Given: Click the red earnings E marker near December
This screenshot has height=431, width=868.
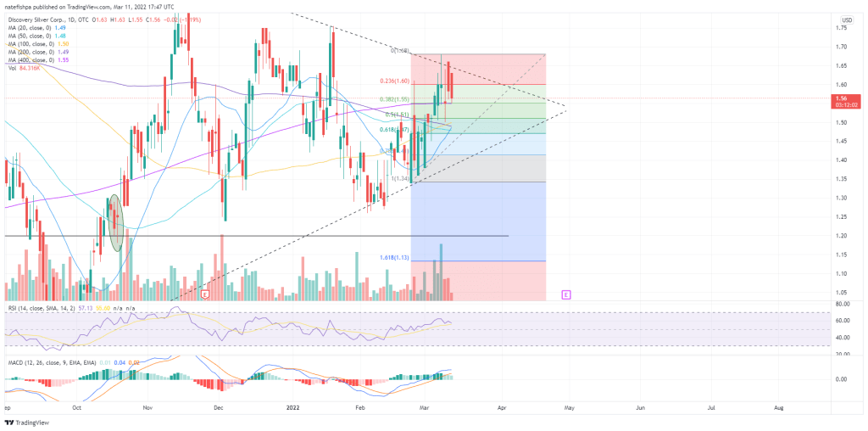Looking at the screenshot, I should tap(206, 294).
